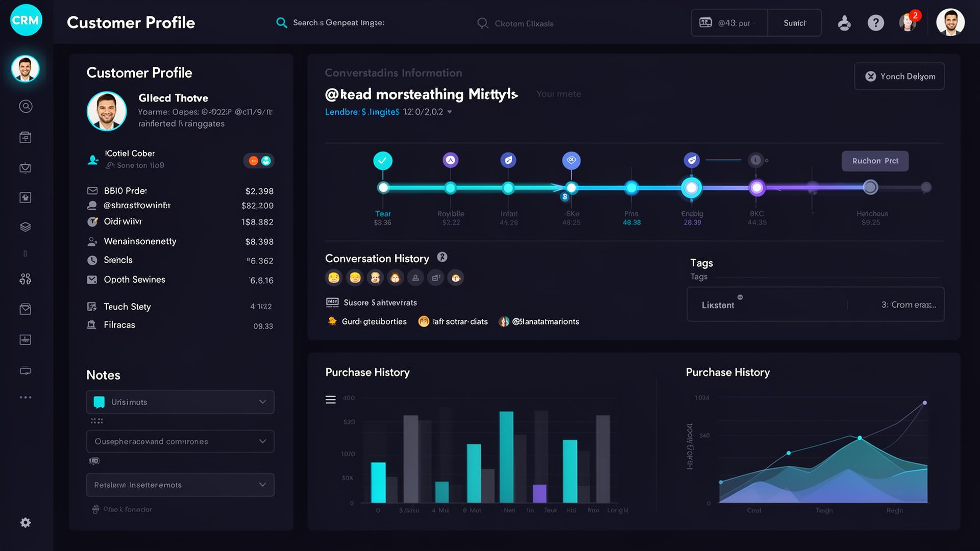
Task: Open the Ousepheracovand comrones dropdown
Action: (x=180, y=441)
